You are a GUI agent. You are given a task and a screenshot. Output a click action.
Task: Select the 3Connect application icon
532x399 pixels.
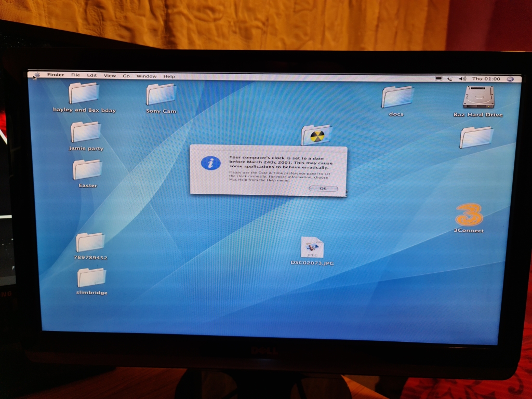(469, 215)
